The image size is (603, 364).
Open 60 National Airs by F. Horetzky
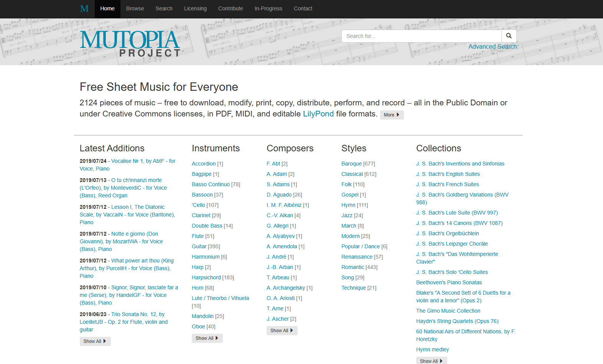point(466,335)
